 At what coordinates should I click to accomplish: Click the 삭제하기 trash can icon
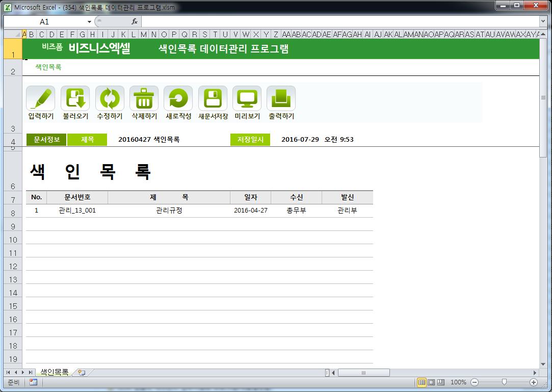[144, 98]
